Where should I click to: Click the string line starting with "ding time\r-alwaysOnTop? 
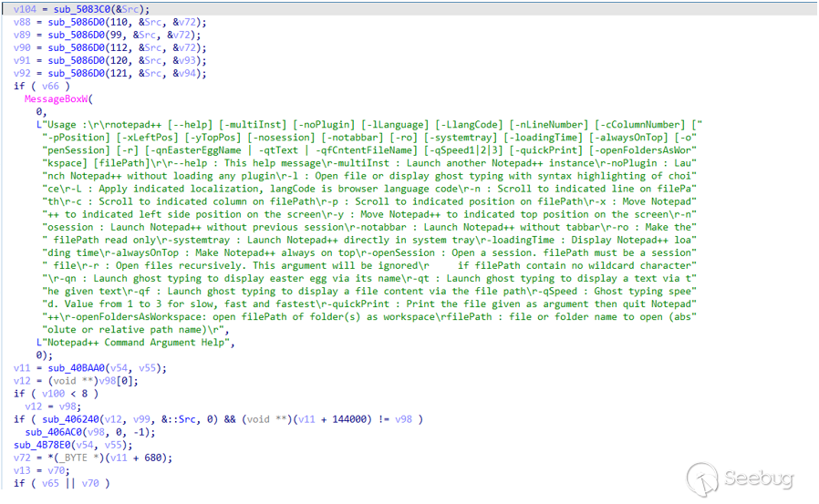pyautogui.click(x=369, y=252)
